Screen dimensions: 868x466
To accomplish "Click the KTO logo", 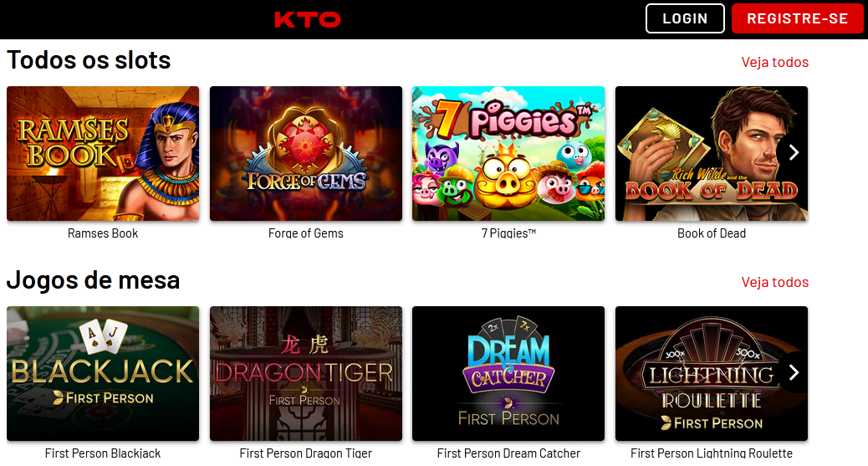I will (x=307, y=19).
